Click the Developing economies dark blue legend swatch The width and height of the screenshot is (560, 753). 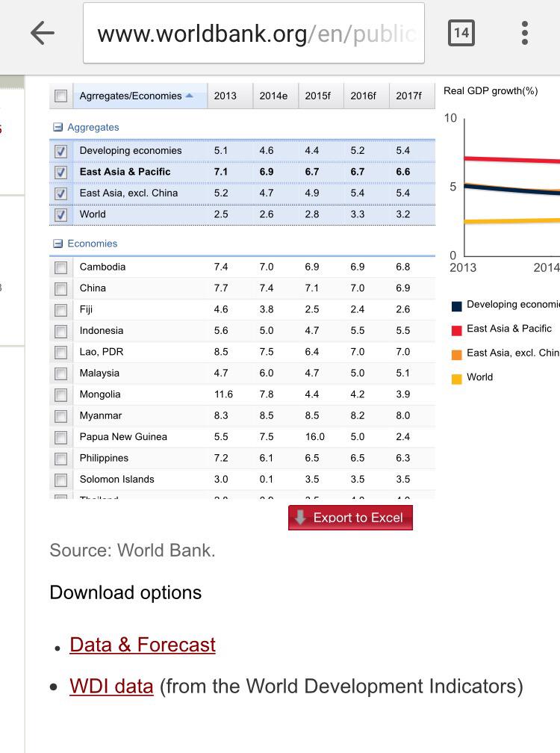tap(457, 306)
